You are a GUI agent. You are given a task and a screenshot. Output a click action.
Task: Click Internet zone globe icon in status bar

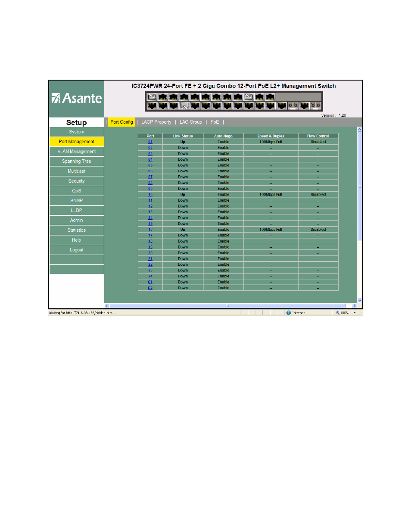coord(289,313)
